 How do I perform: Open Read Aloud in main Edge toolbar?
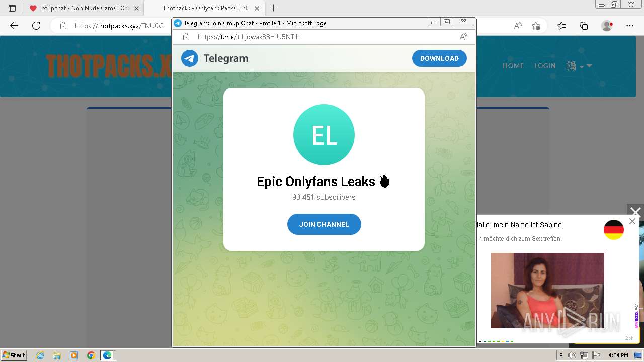(518, 26)
